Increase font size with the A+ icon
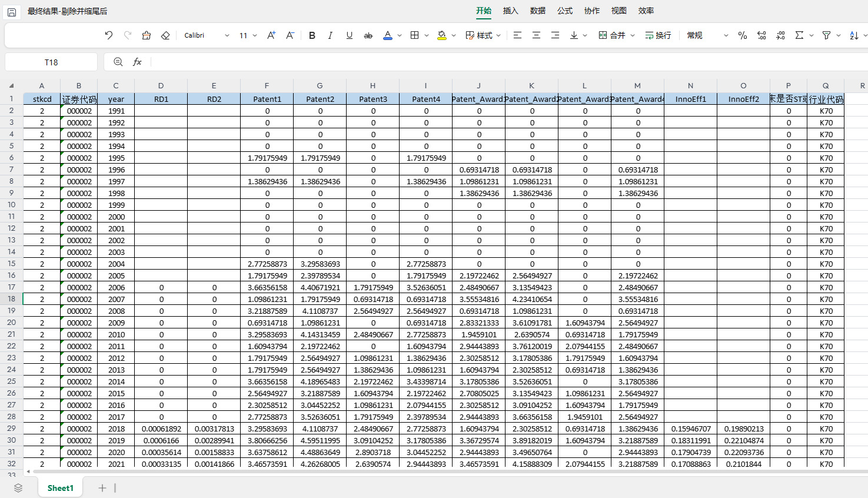 pyautogui.click(x=271, y=35)
